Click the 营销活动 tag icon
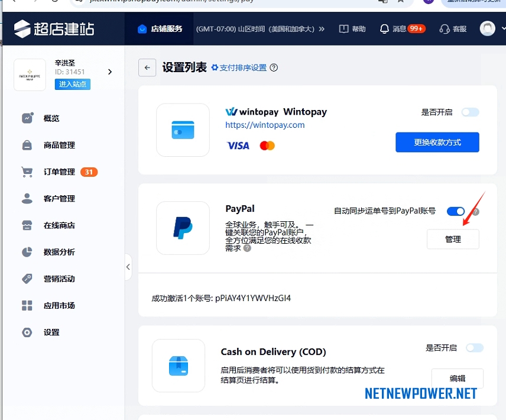This screenshot has height=420, width=506. 27,279
